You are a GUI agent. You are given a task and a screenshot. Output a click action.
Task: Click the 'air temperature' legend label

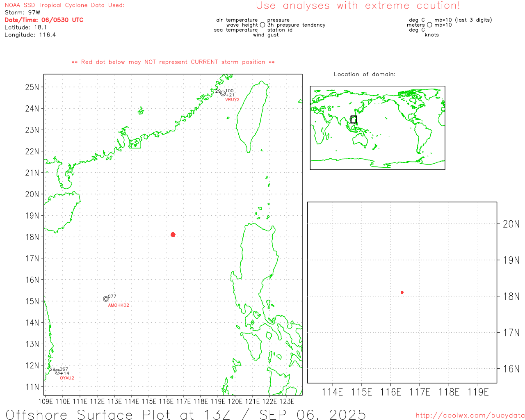(237, 20)
